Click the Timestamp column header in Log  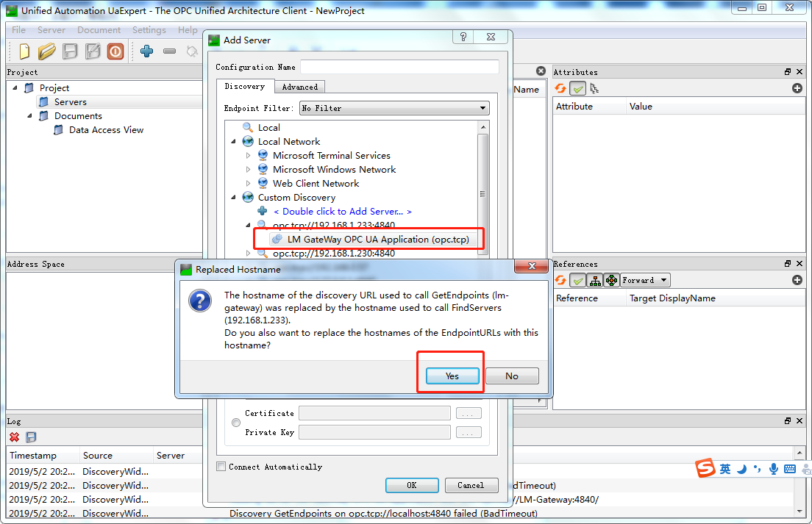pyautogui.click(x=43, y=455)
